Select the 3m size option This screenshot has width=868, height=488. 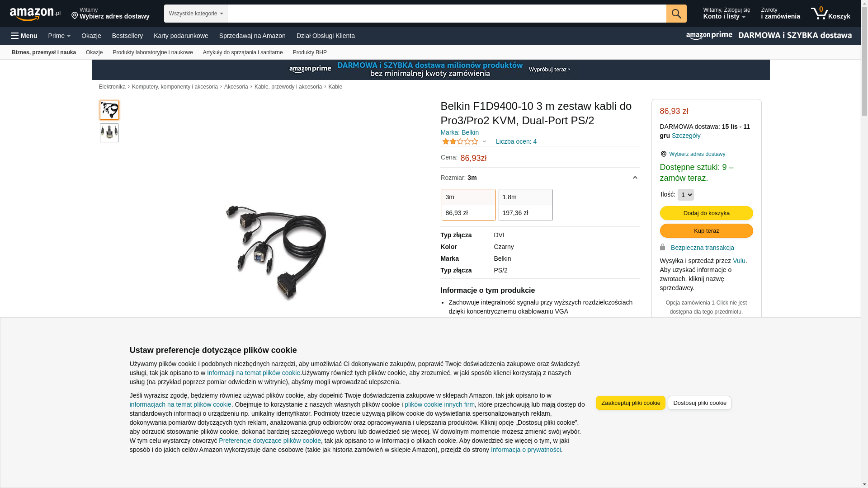pos(469,205)
